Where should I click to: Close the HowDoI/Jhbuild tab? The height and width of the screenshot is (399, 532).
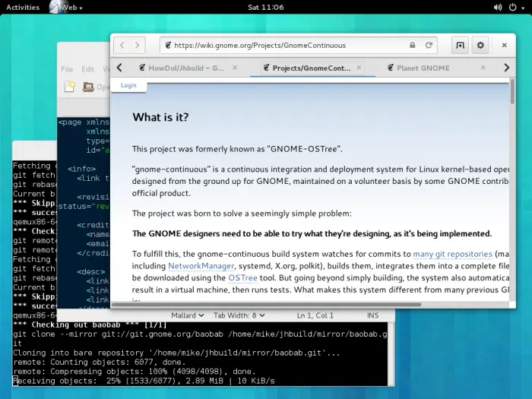pyautogui.click(x=234, y=68)
